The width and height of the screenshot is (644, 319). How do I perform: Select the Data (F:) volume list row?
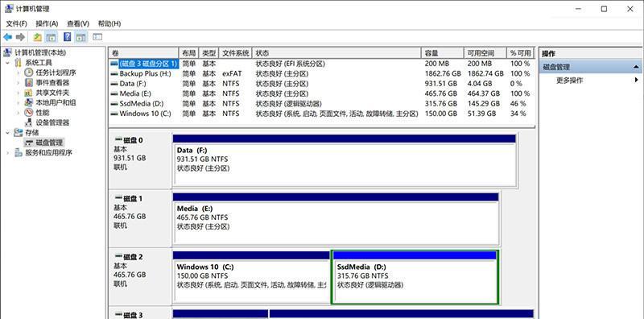pyautogui.click(x=321, y=84)
